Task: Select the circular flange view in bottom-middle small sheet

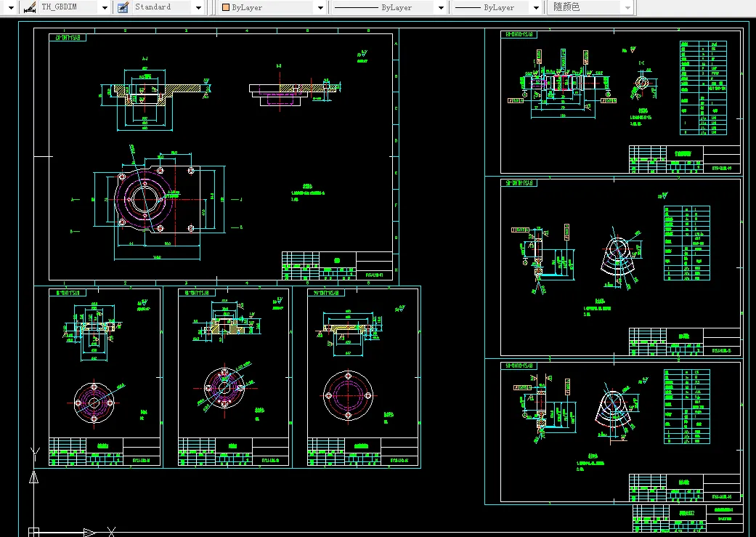Action: (224, 387)
